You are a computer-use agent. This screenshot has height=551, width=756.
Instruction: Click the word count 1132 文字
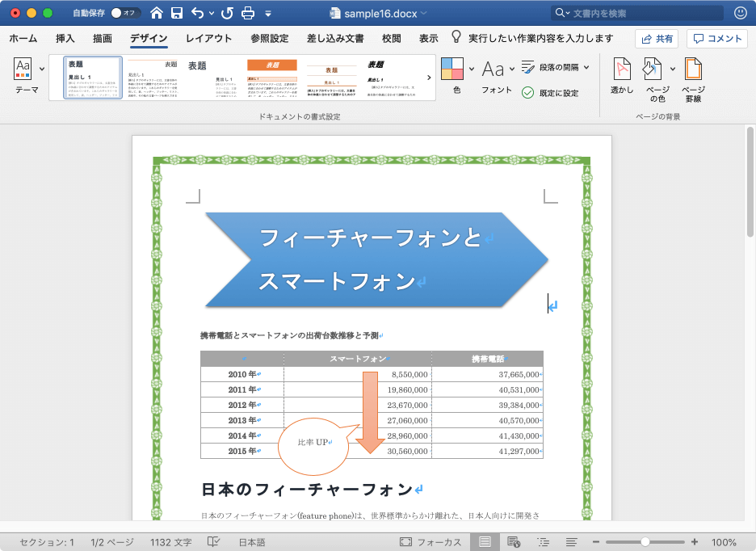click(170, 542)
